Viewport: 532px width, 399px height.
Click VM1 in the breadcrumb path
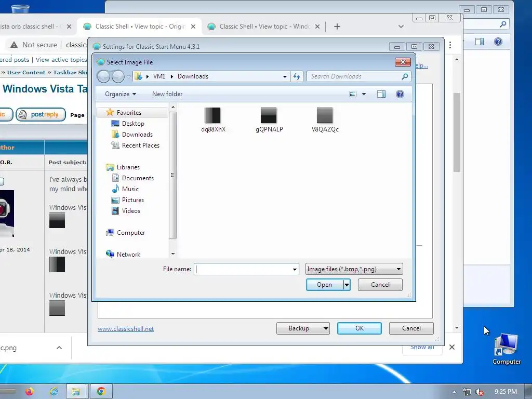pos(159,76)
